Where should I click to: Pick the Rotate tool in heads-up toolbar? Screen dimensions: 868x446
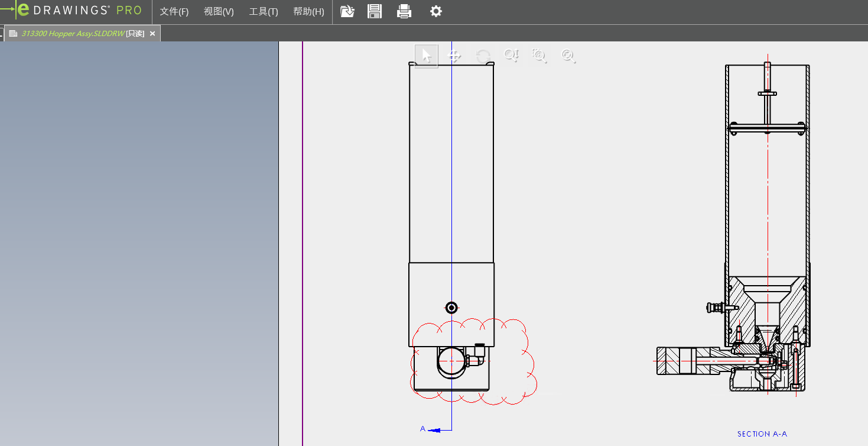pyautogui.click(x=483, y=56)
